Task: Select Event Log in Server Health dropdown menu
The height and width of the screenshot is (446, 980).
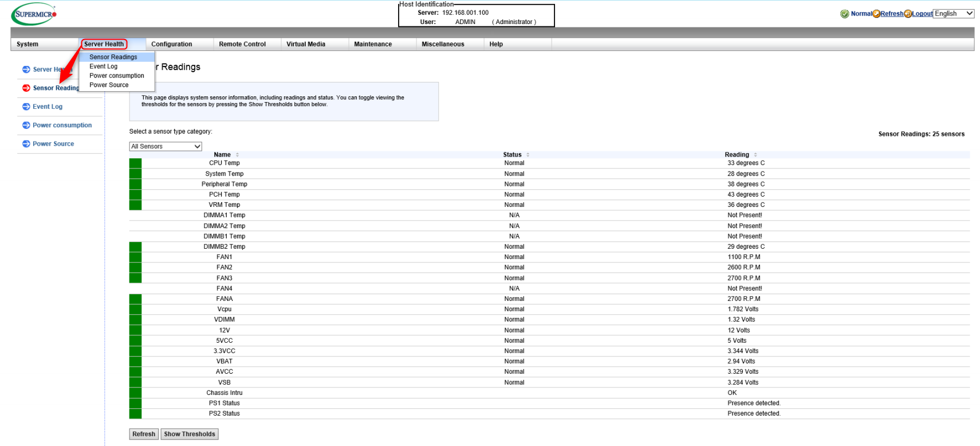Action: click(104, 66)
